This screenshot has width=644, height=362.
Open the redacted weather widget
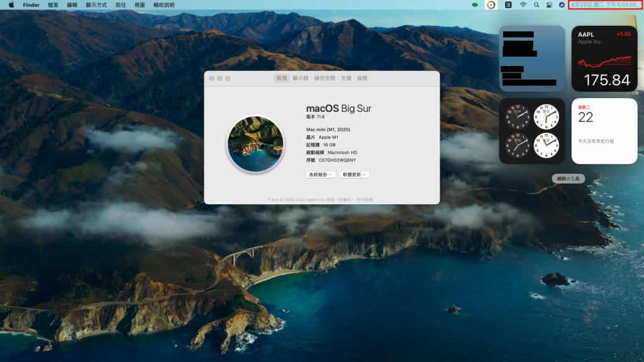532,58
